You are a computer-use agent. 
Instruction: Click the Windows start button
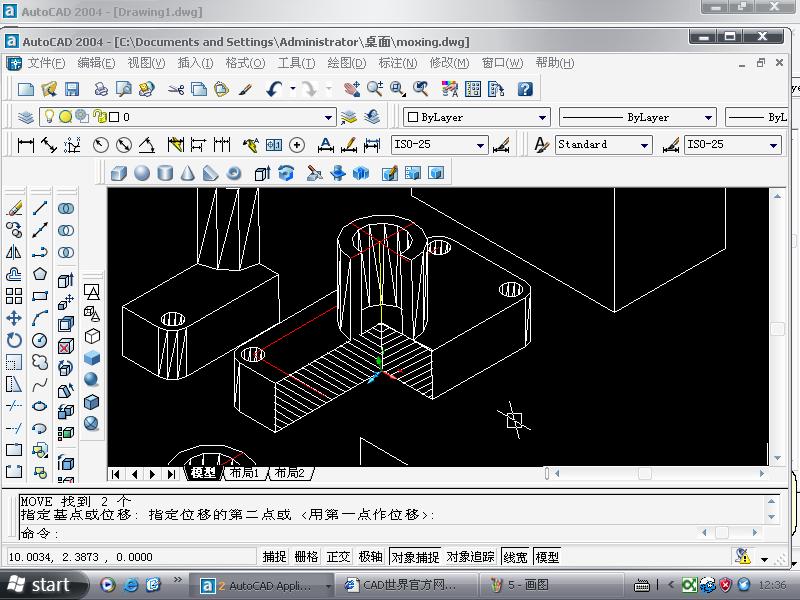(x=40, y=584)
